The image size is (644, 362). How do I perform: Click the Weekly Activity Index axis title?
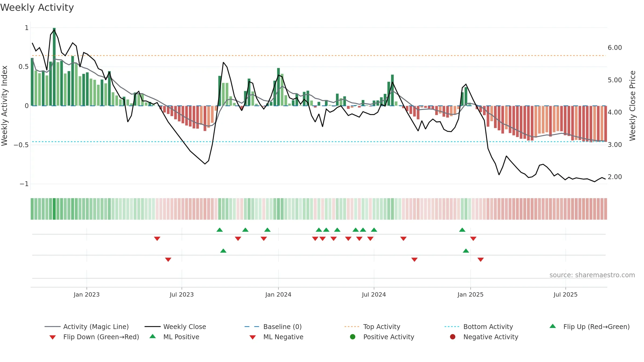[5, 106]
